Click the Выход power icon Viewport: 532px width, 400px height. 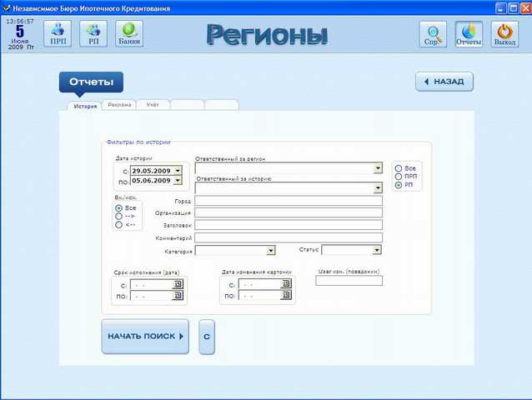coord(504,34)
